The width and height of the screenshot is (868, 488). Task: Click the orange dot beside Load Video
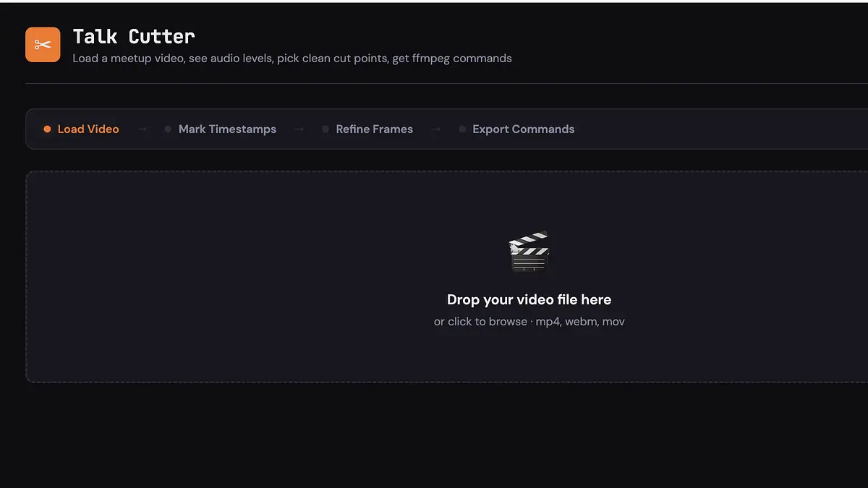pos(47,129)
